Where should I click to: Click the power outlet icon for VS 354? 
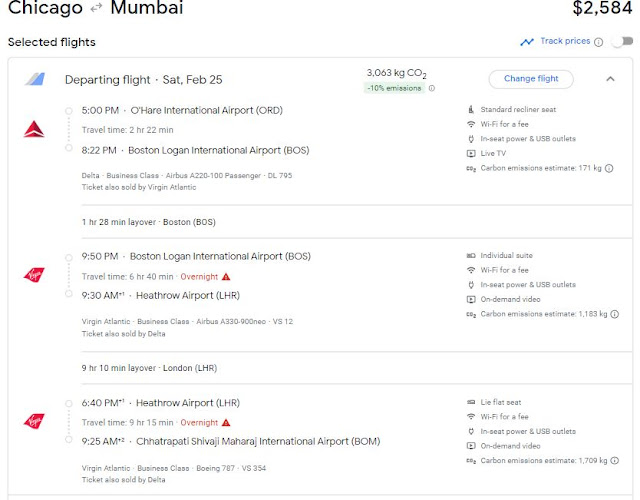[471, 431]
